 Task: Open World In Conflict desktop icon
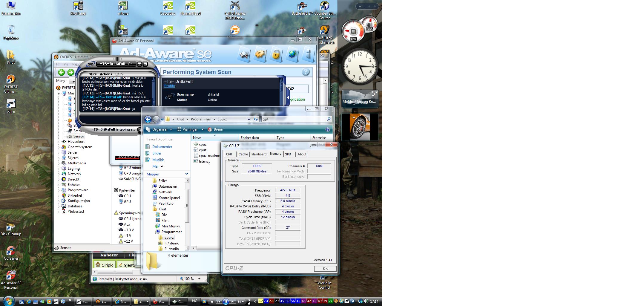point(324,282)
